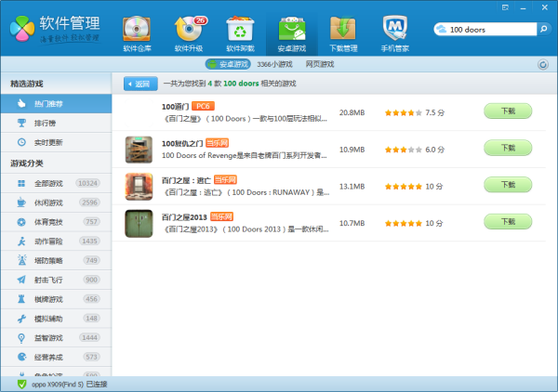This screenshot has height=392, width=558.
Task: Click the 13.1MB size text
Action: 352,187
